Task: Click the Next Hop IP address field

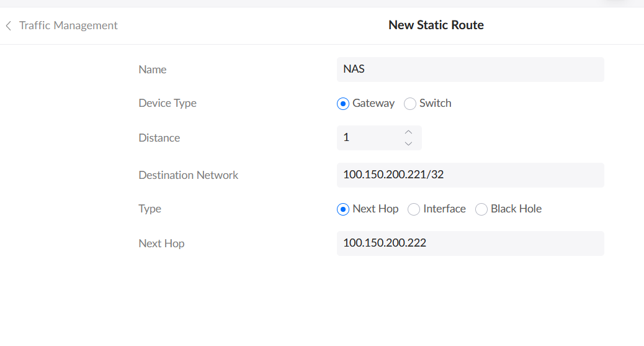Action: (x=470, y=244)
